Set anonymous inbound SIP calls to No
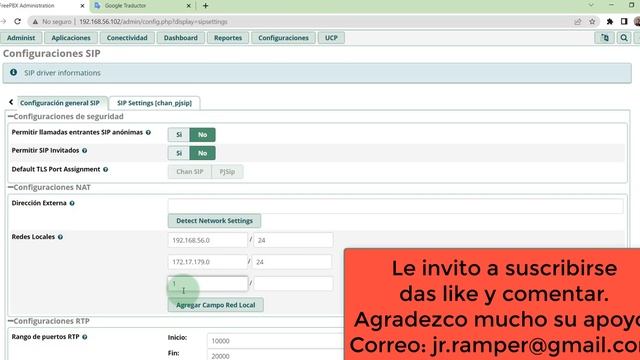The height and width of the screenshot is (360, 640). click(202, 135)
